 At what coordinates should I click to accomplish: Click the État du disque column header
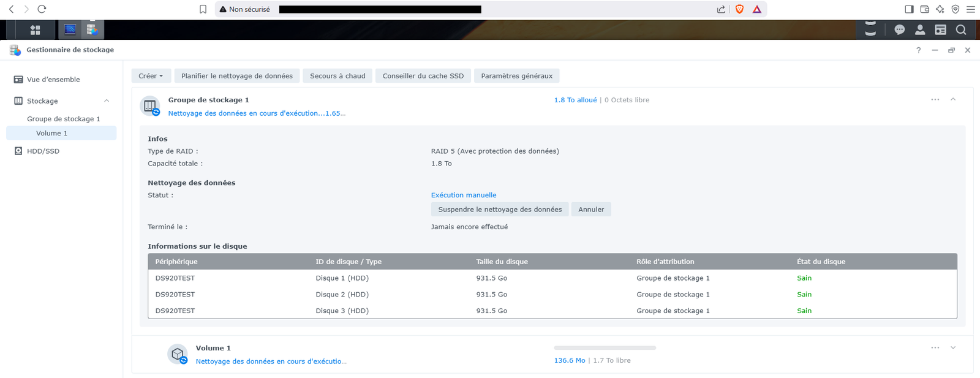point(873,262)
